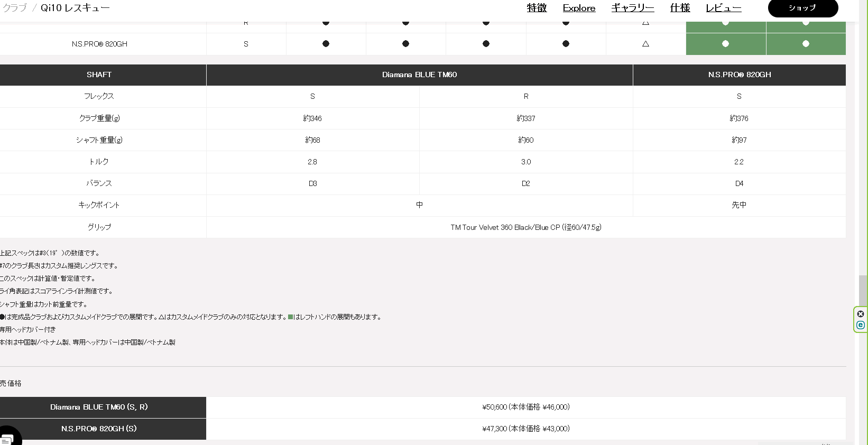The width and height of the screenshot is (868, 445).
Task: Click the note 上記スペックは#3(19°)の数値です
Action: (50, 253)
